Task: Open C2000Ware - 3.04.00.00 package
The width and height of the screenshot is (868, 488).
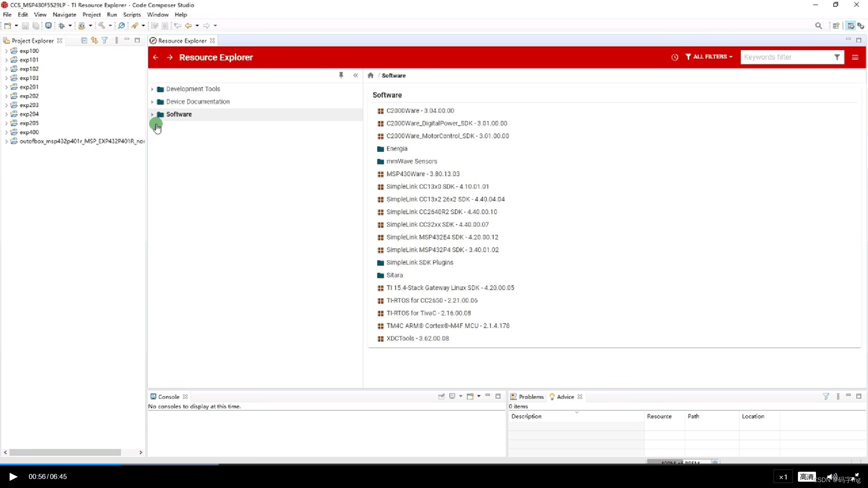Action: [x=420, y=111]
